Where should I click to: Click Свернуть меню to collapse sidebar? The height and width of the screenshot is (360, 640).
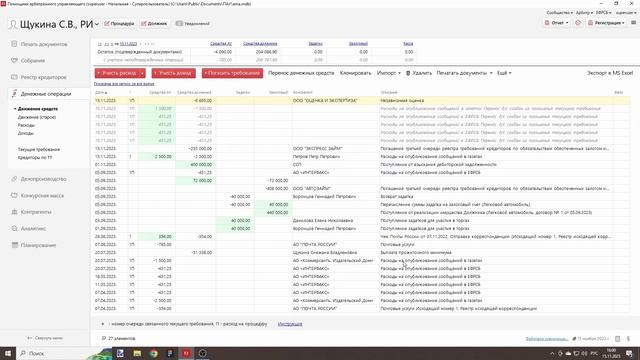click(45, 338)
